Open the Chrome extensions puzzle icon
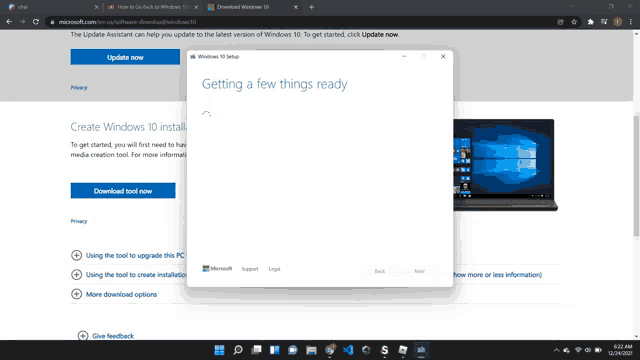The image size is (640, 360). 591,22
